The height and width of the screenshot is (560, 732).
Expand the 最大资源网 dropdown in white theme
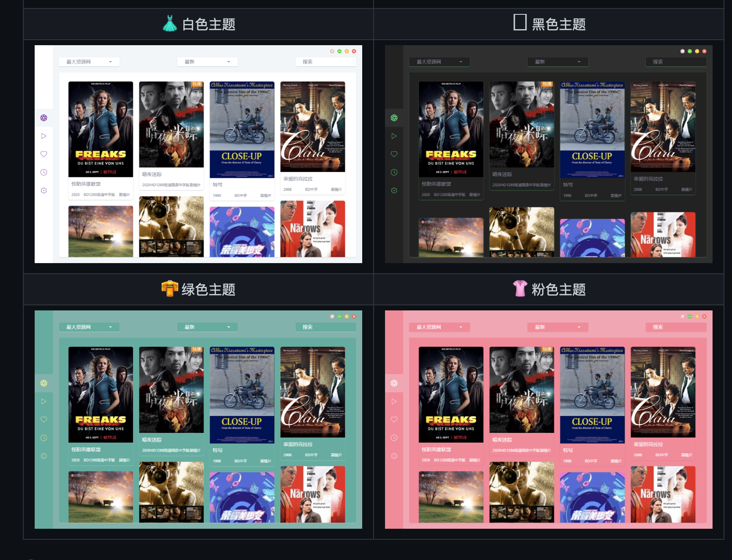(89, 62)
